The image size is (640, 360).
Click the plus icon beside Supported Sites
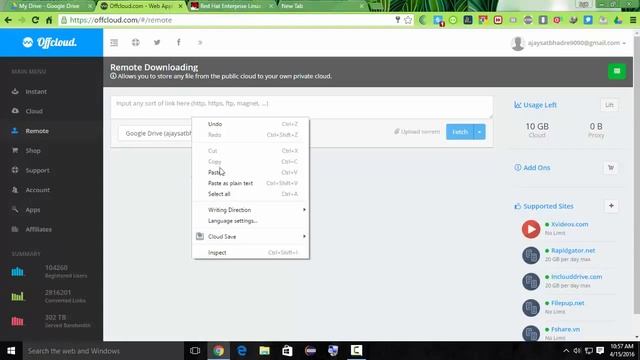click(611, 206)
